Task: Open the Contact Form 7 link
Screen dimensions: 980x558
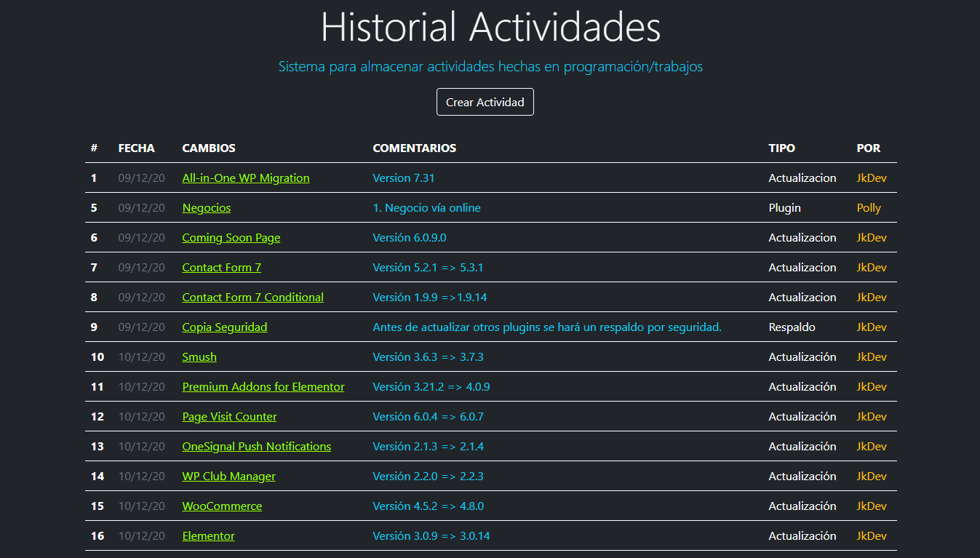Action: [x=222, y=268]
